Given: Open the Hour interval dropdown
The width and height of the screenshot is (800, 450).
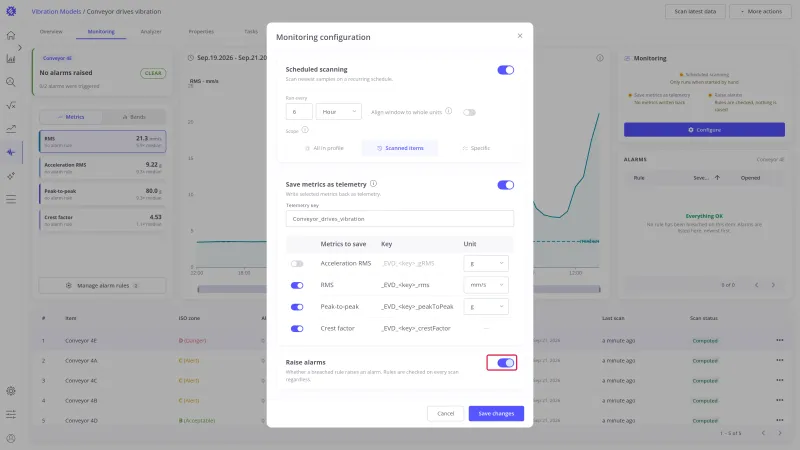Looking at the screenshot, I should 339,112.
